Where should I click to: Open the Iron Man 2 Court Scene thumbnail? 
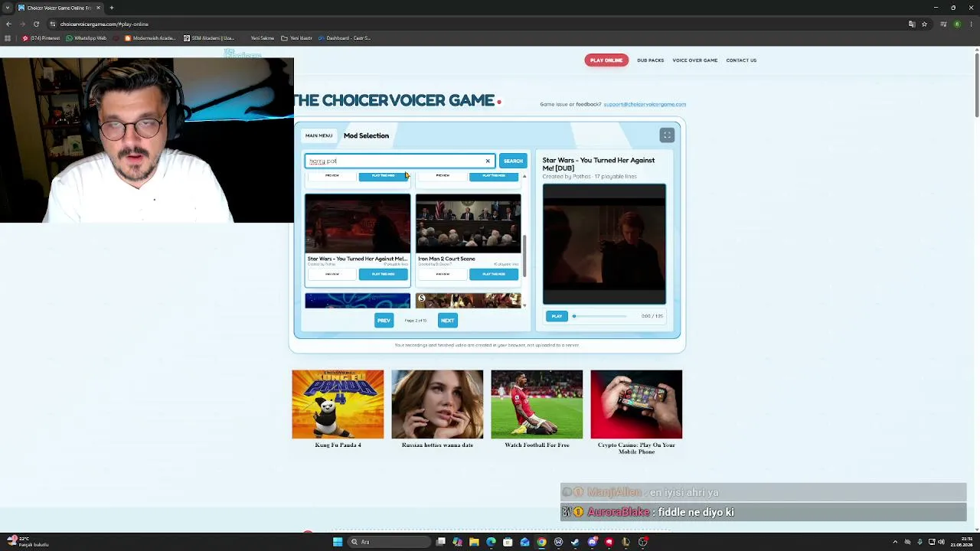[x=468, y=223]
